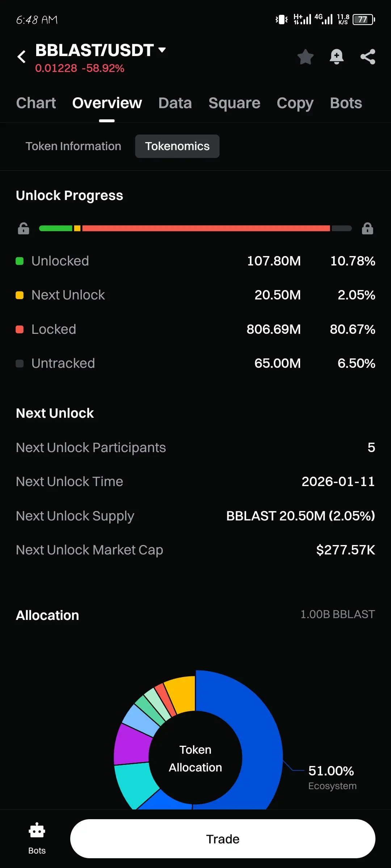Open the Bots top tab
This screenshot has width=391, height=868.
346,103
